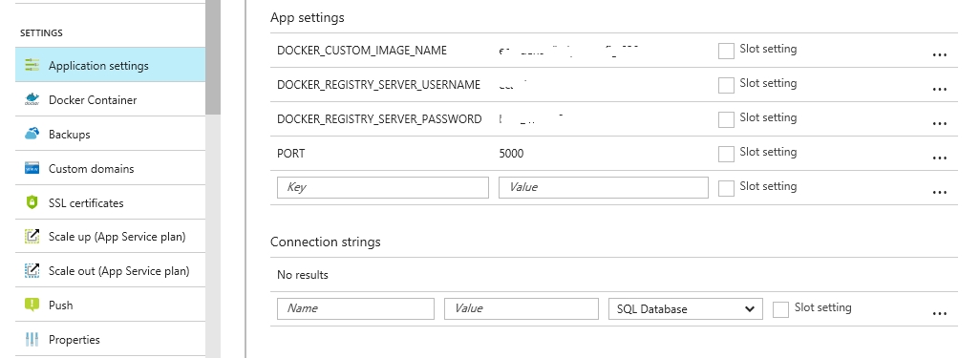Screen dimensions: 980x358
Task: Open the Properties page
Action: (x=110, y=339)
